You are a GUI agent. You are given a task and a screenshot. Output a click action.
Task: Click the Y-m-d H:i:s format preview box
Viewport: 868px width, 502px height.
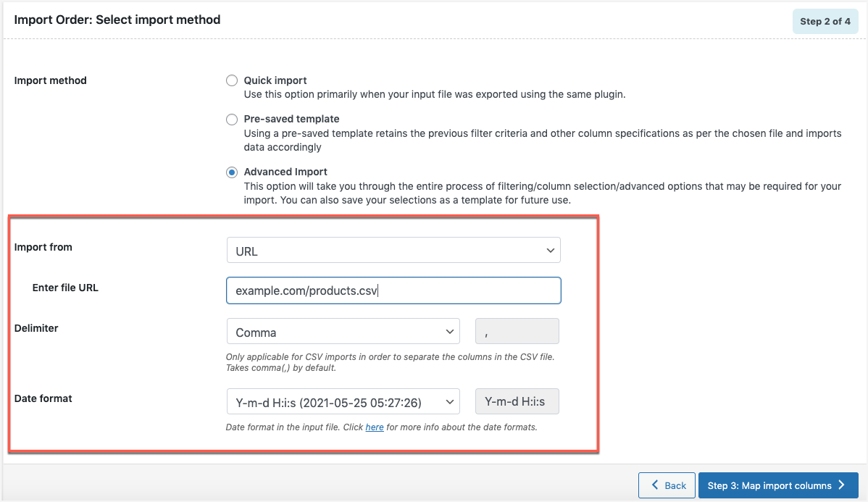(x=517, y=401)
